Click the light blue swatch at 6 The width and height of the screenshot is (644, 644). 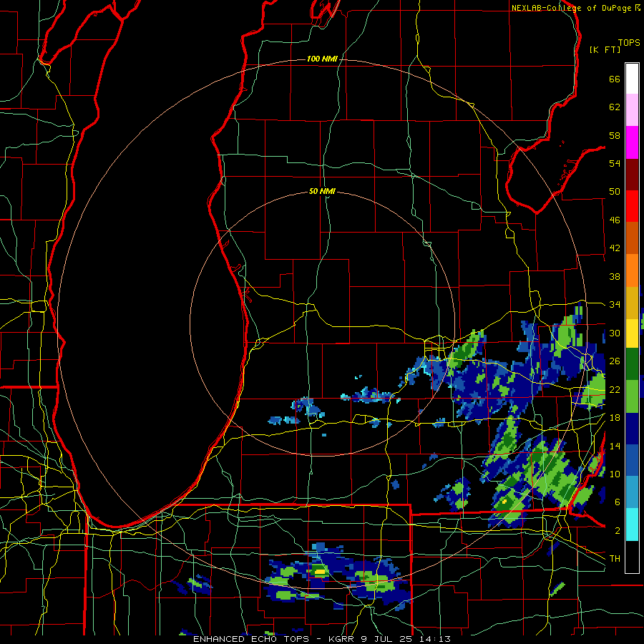pyautogui.click(x=632, y=492)
